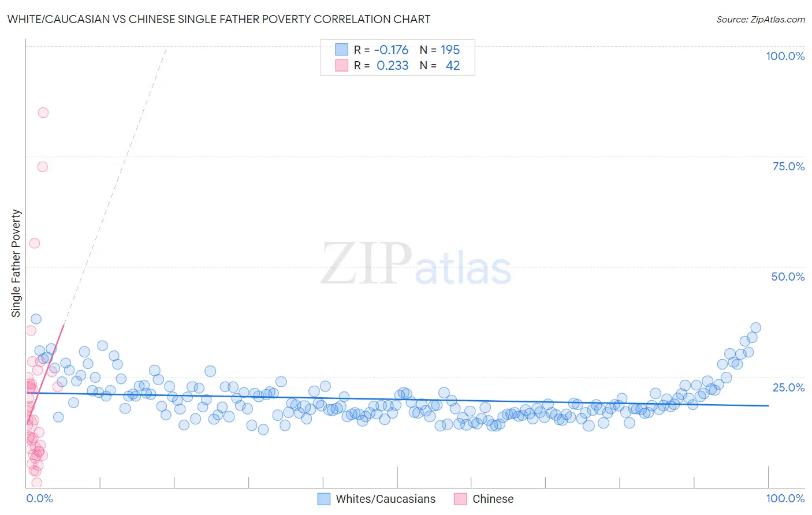Click the 100.0% x-axis label at bottom right
Image resolution: width=812 pixels, height=515 pixels.
tap(785, 498)
